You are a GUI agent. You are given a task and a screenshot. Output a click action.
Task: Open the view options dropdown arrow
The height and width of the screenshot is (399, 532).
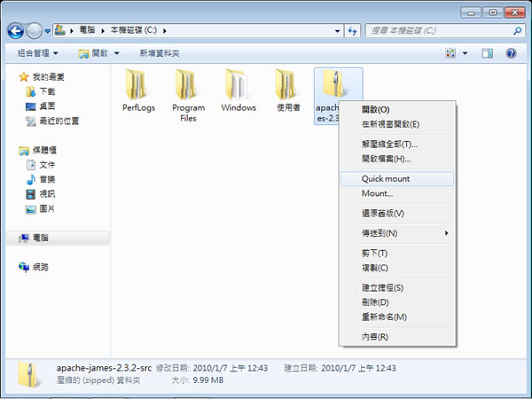(465, 53)
